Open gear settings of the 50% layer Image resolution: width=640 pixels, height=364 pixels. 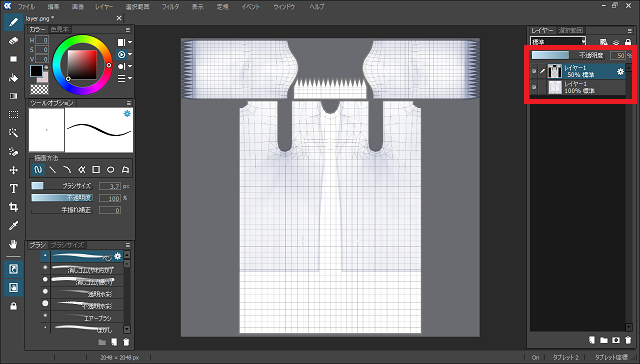pyautogui.click(x=620, y=72)
